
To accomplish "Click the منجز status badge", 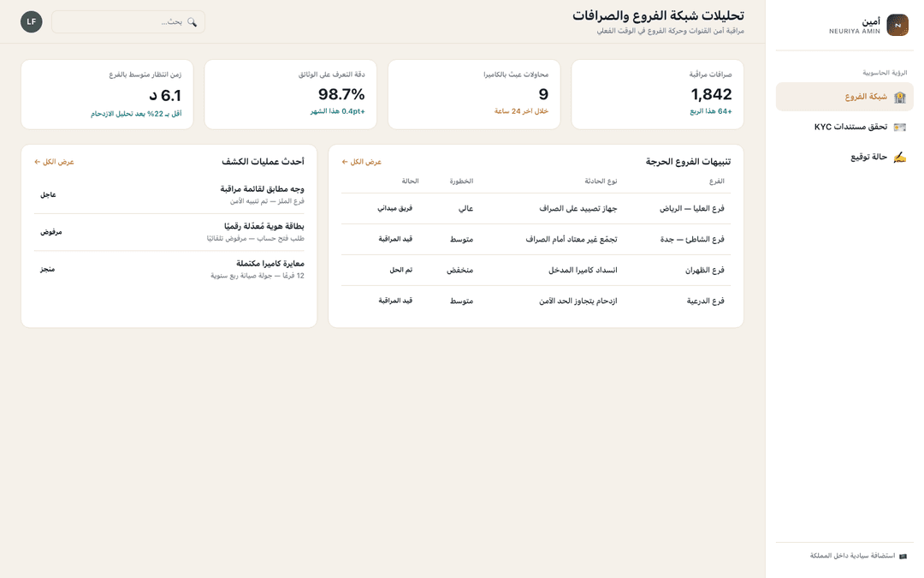I will (x=47, y=269).
